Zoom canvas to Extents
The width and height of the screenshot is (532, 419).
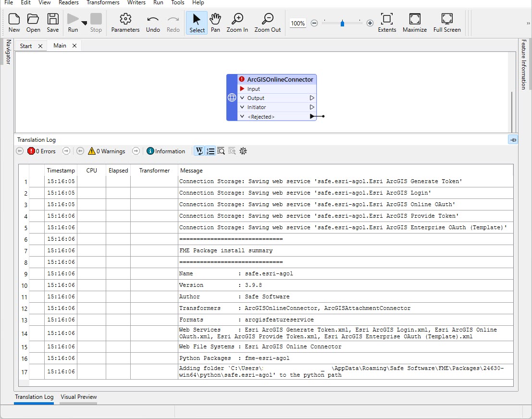click(387, 23)
